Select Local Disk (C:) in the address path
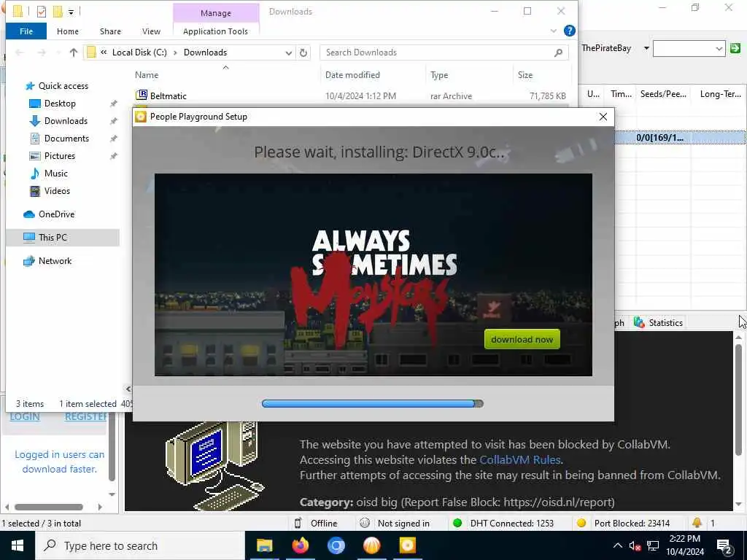 point(139,52)
